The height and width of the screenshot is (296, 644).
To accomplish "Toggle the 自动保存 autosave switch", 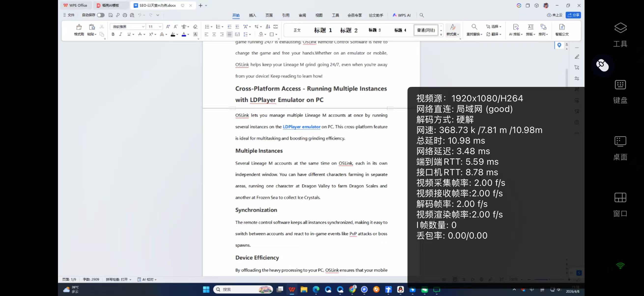I will point(101,15).
